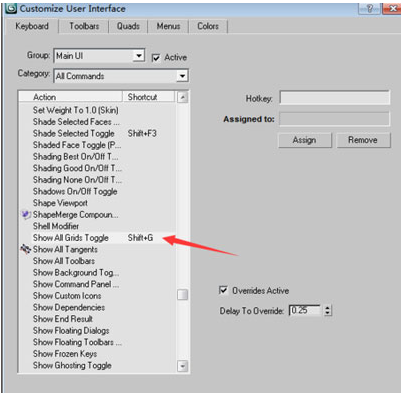403x393 pixels.
Task: Click the Assigned to field
Action: point(334,119)
